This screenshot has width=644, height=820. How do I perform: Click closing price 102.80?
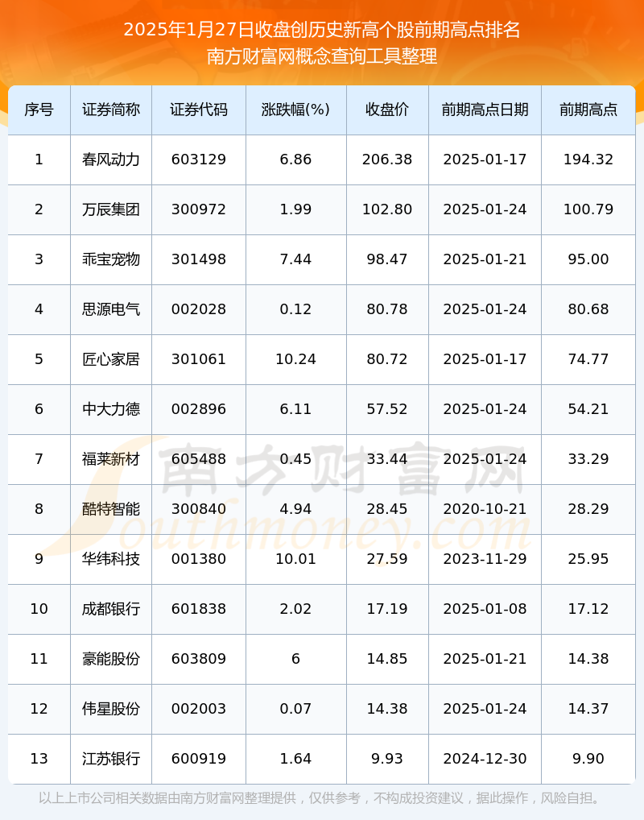pos(387,209)
